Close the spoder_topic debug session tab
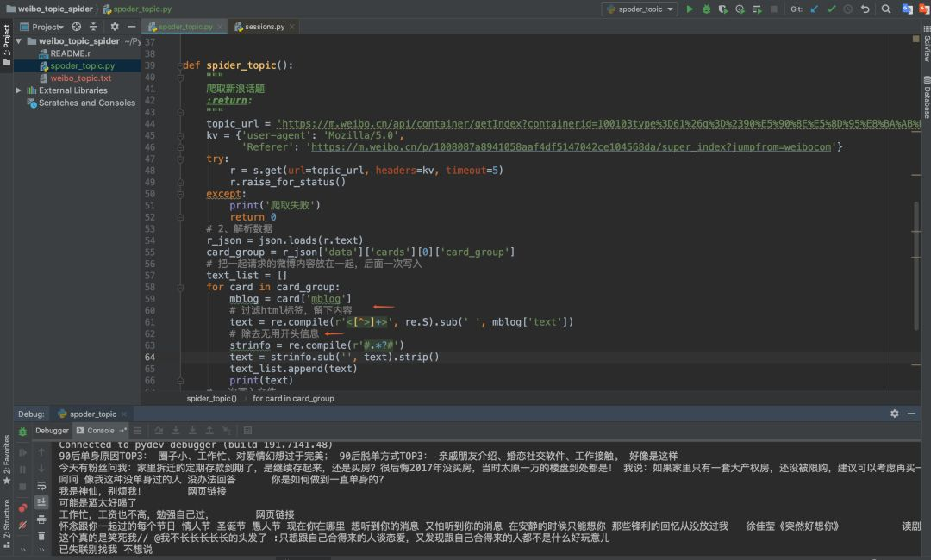The height and width of the screenshot is (560, 931). tap(123, 414)
